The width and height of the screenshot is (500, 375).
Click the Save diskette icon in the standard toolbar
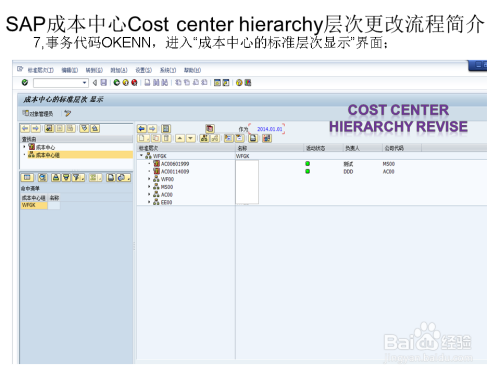click(x=104, y=82)
